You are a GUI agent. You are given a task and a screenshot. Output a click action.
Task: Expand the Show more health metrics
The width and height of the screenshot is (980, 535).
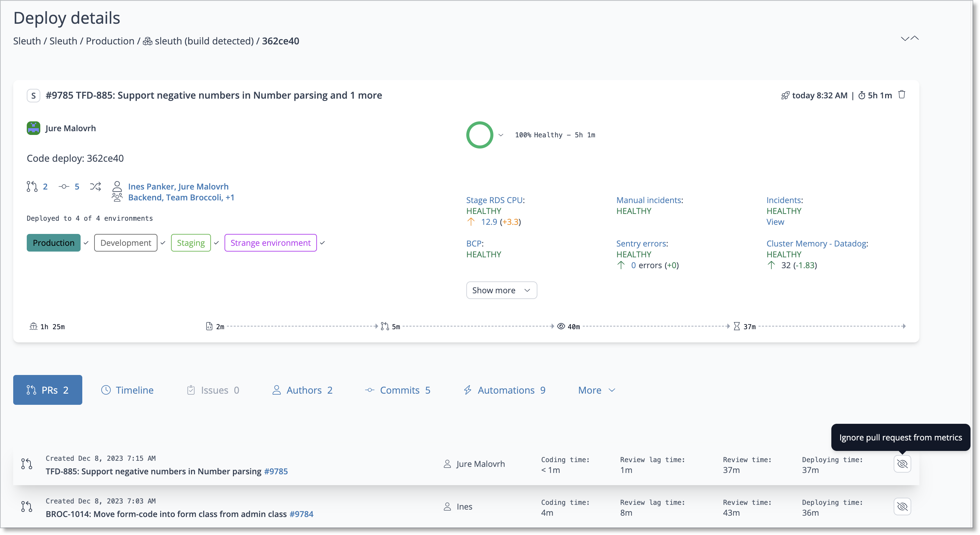pos(501,290)
